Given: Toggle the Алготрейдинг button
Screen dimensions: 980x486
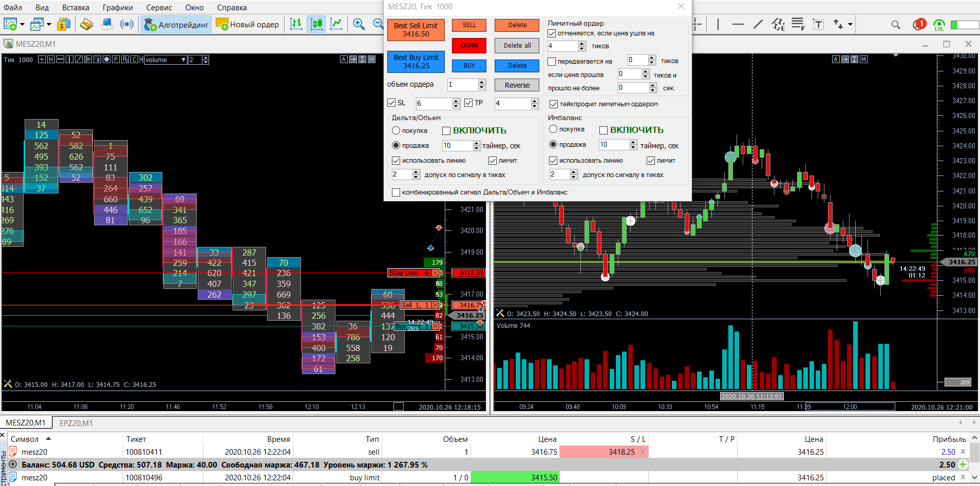Looking at the screenshot, I should (x=176, y=24).
